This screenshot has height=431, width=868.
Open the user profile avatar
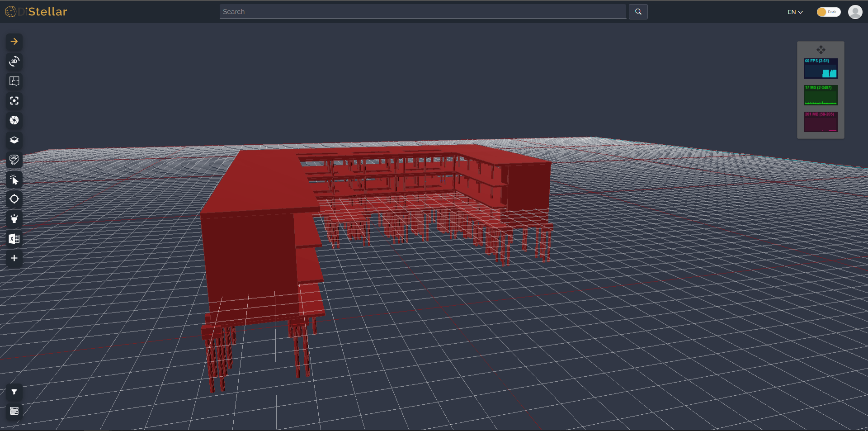[x=856, y=12]
